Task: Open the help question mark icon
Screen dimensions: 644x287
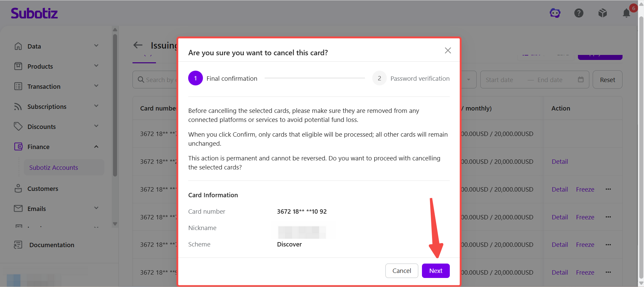Action: click(x=579, y=13)
